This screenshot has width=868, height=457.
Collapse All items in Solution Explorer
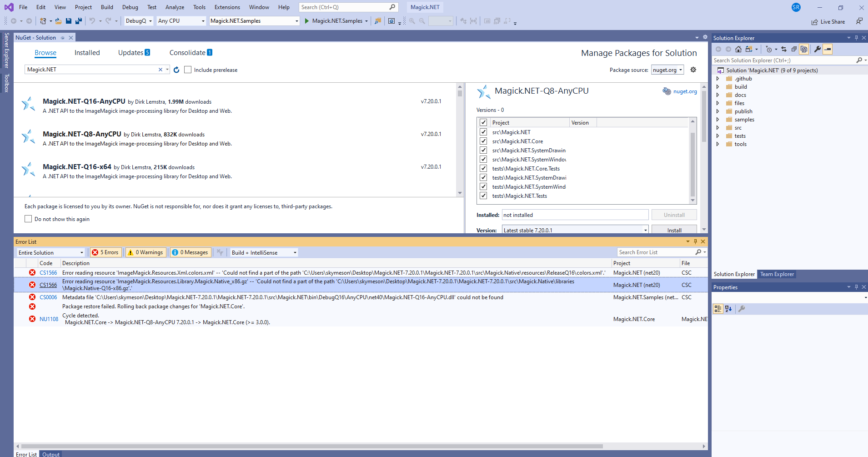793,49
